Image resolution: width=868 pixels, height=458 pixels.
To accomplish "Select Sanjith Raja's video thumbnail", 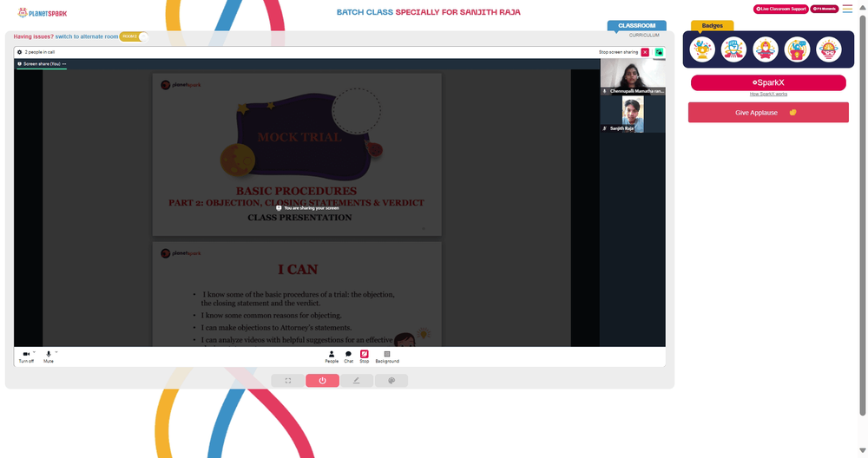I will [633, 114].
